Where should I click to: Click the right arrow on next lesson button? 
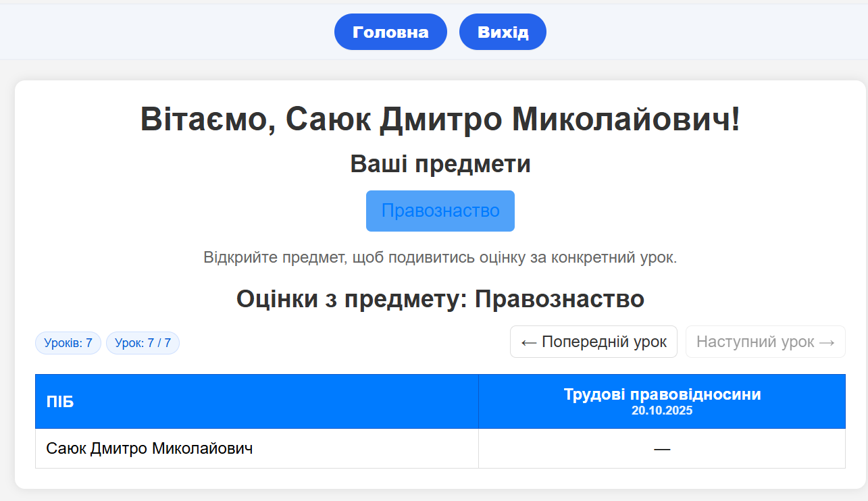(827, 342)
